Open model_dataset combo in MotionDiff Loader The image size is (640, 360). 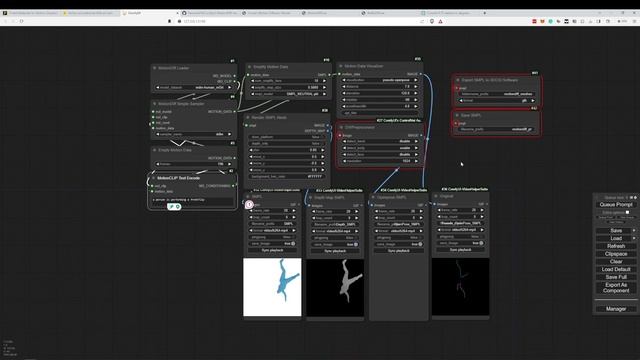(x=193, y=87)
